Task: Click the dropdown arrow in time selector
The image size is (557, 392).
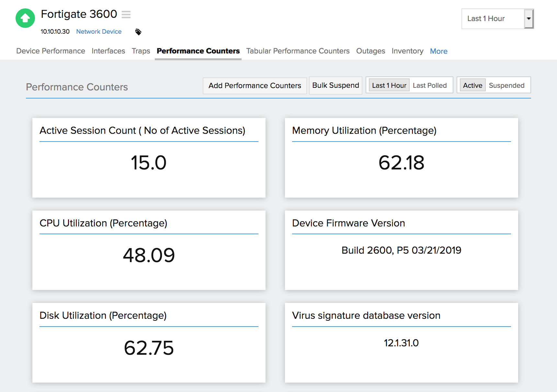Action: coord(529,19)
